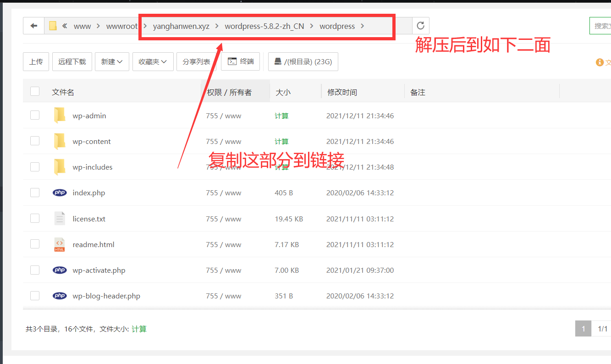Check the license.txt row checkbox
This screenshot has width=611, height=364.
point(35,218)
